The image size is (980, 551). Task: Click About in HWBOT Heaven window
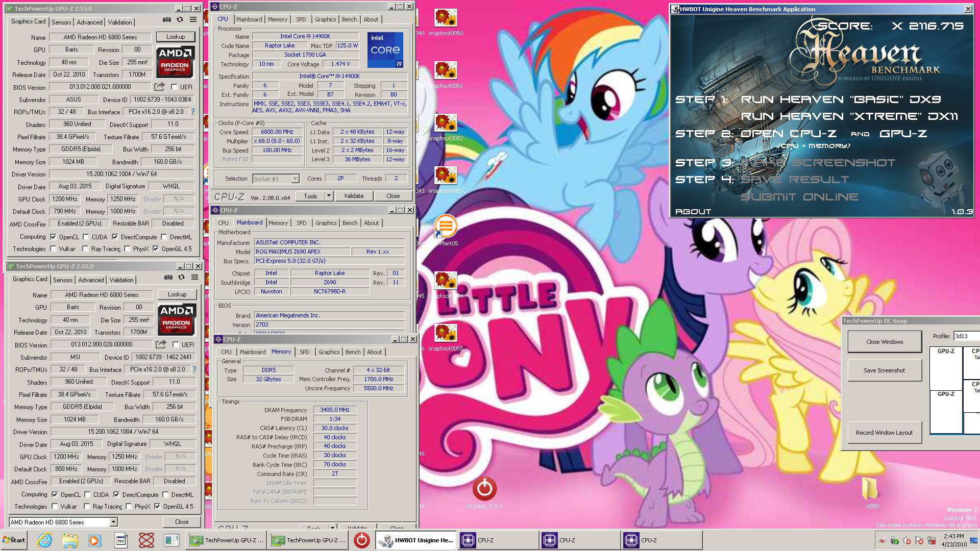693,211
